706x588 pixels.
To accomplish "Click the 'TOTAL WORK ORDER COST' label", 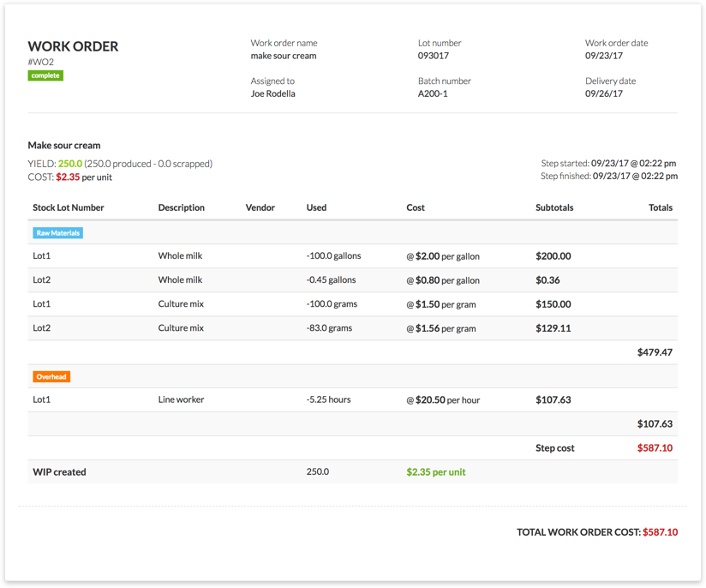I will click(x=578, y=532).
